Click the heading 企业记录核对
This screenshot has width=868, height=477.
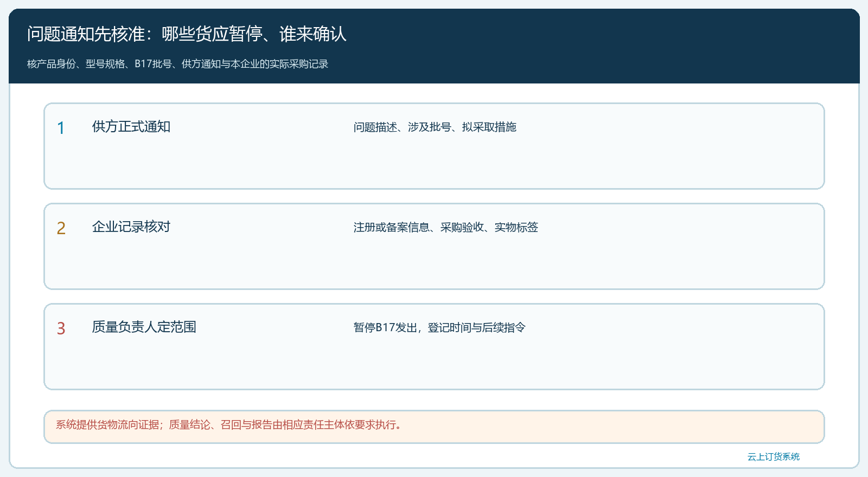point(131,227)
